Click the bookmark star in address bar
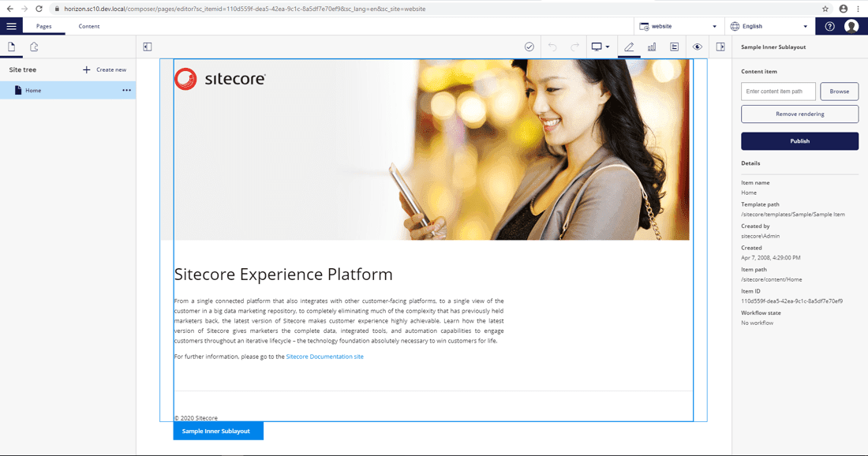This screenshot has height=456, width=868. [x=825, y=9]
